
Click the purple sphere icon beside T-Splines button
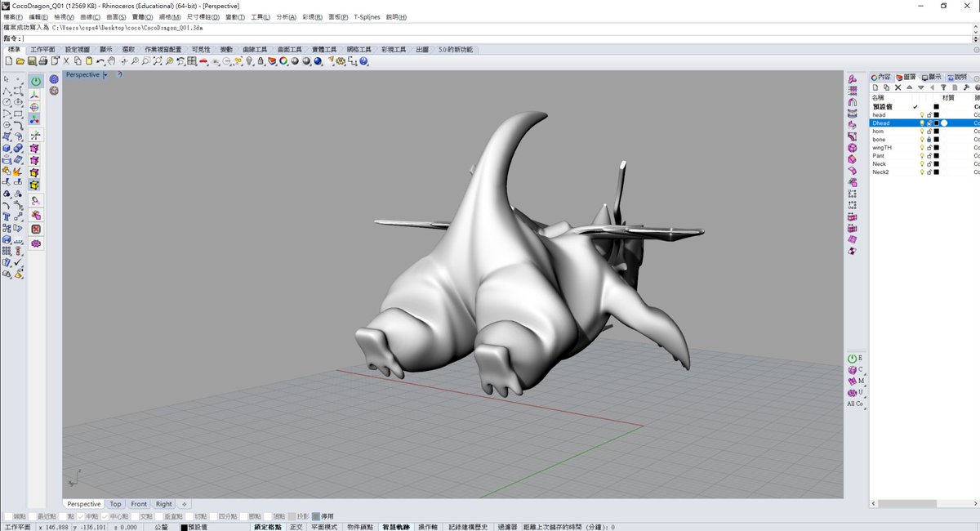54,79
